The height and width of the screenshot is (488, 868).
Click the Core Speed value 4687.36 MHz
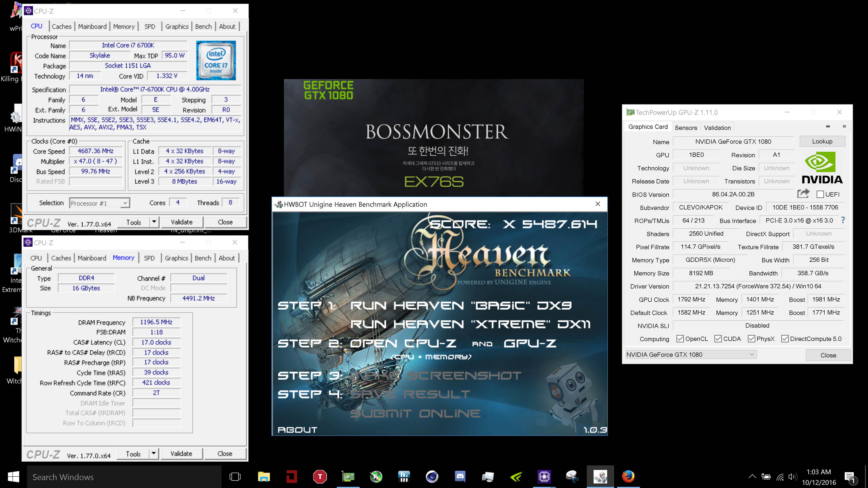pos(95,151)
